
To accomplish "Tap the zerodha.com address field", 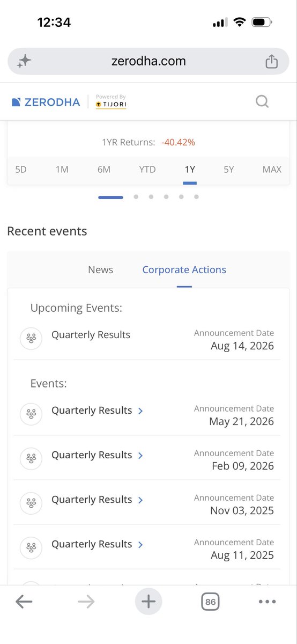I will pos(148,61).
